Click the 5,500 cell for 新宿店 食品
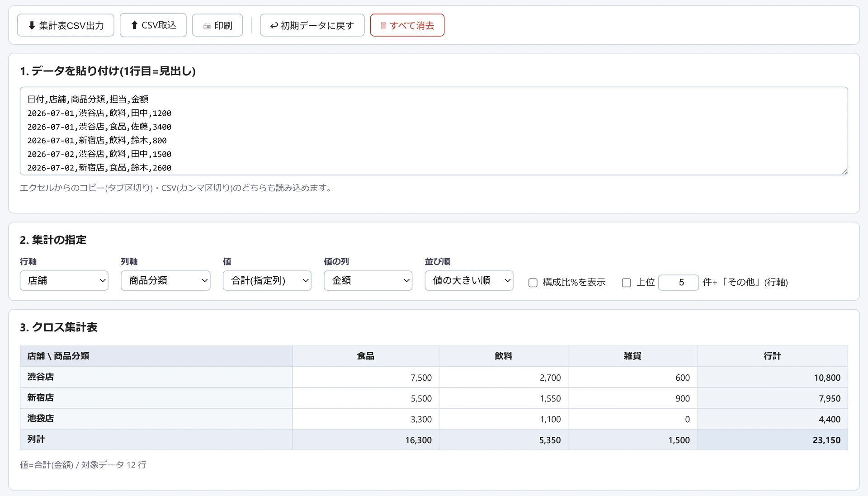 [x=366, y=398]
